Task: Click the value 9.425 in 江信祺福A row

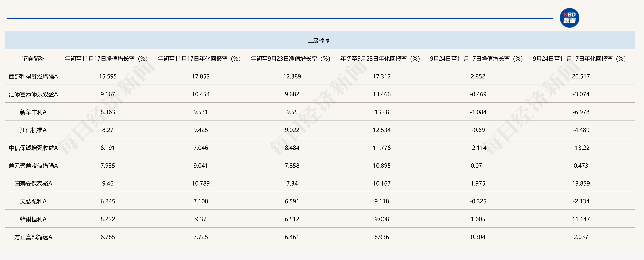Action: 201,130
